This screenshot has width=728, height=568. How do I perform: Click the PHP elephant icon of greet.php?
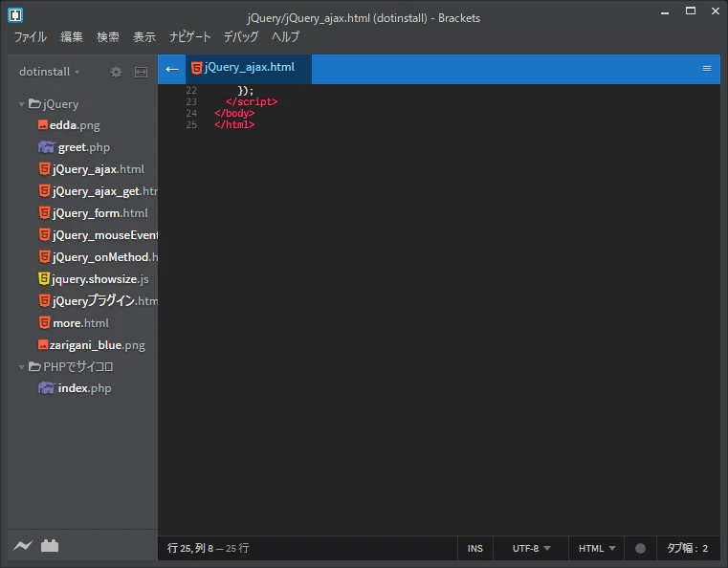(47, 147)
